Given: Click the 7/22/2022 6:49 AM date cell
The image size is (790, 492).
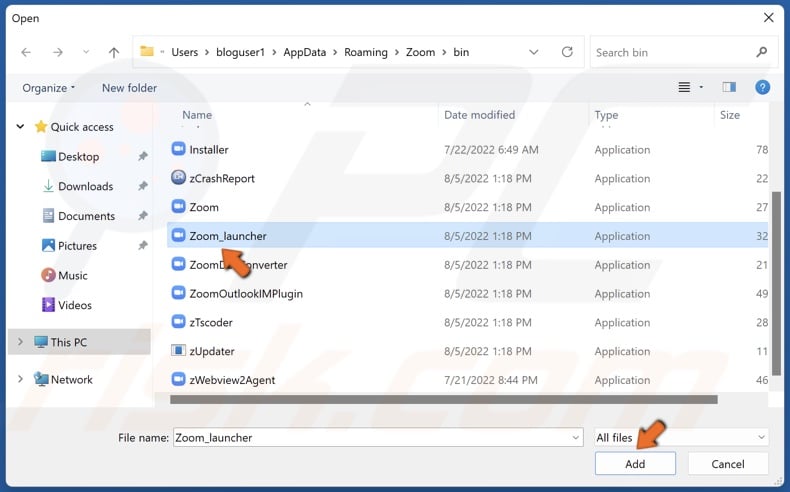Looking at the screenshot, I should click(491, 150).
